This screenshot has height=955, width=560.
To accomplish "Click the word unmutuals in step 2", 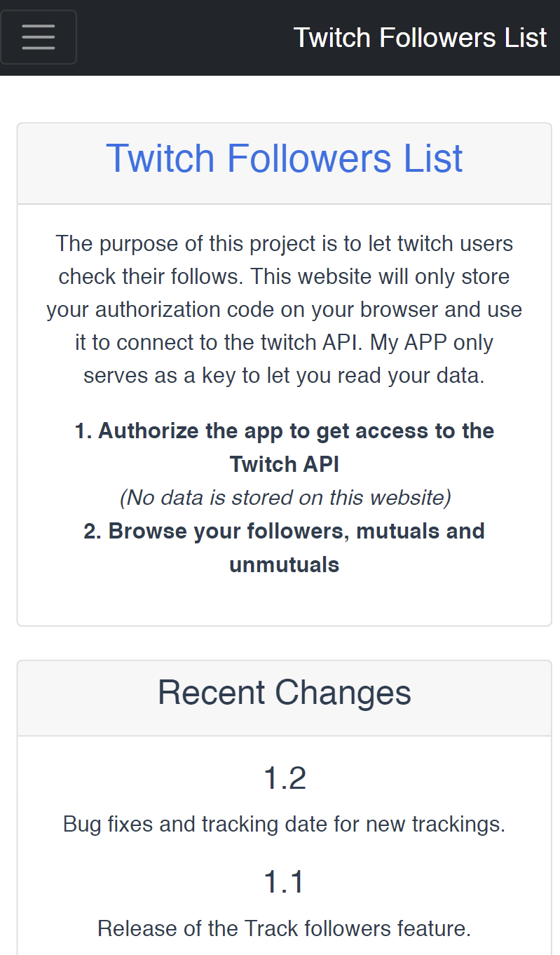I will [x=285, y=564].
